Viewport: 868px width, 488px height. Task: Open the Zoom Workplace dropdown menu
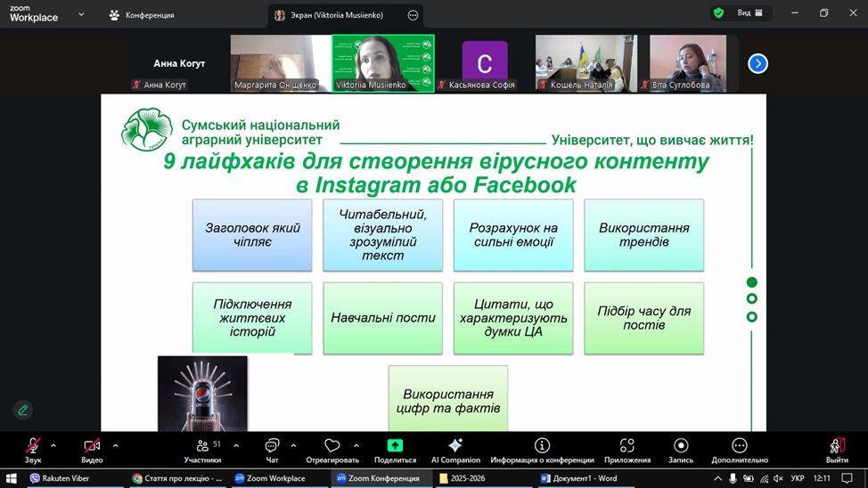(82, 14)
